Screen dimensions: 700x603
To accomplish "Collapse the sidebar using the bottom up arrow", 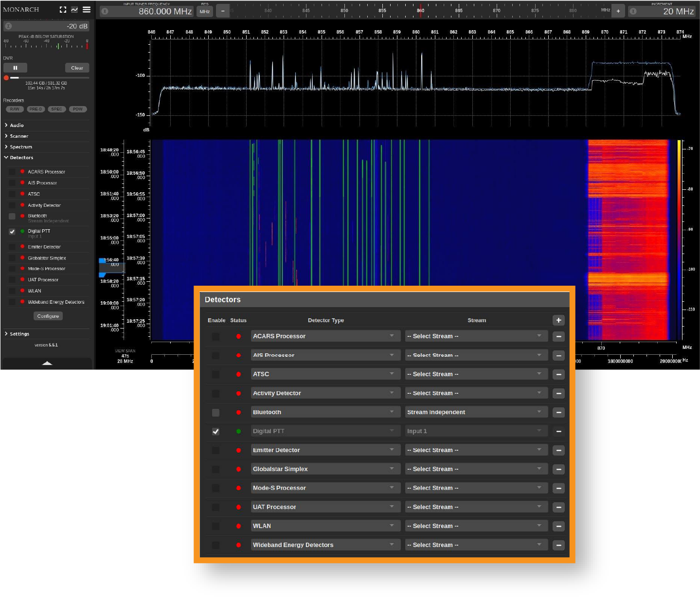I will [47, 363].
